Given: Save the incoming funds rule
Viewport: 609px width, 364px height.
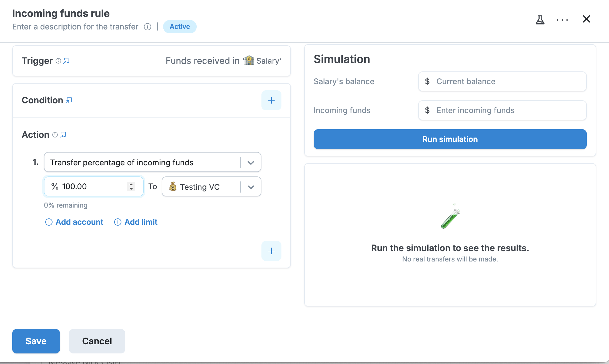Looking at the screenshot, I should point(36,341).
